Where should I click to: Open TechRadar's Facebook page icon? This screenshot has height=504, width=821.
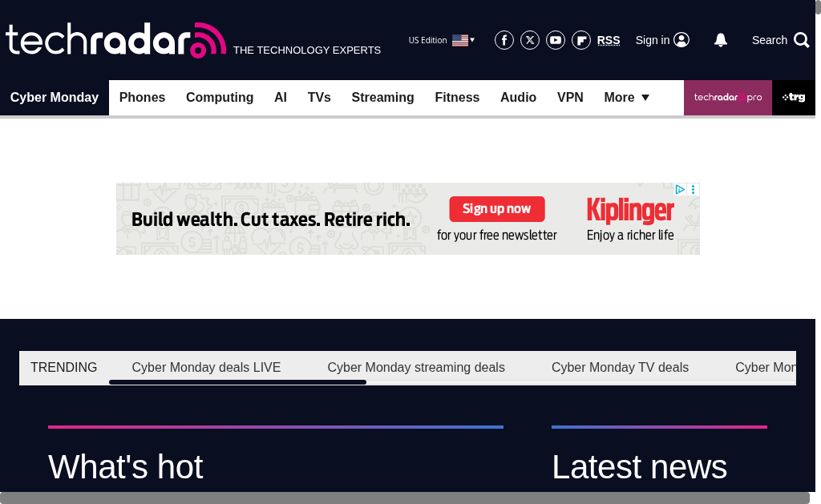504,40
